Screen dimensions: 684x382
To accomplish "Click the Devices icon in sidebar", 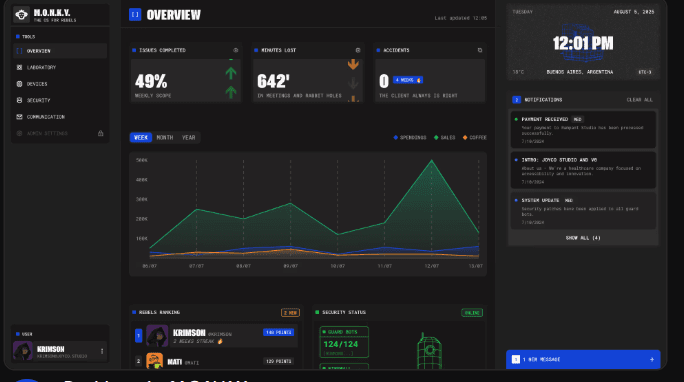I will (19, 84).
